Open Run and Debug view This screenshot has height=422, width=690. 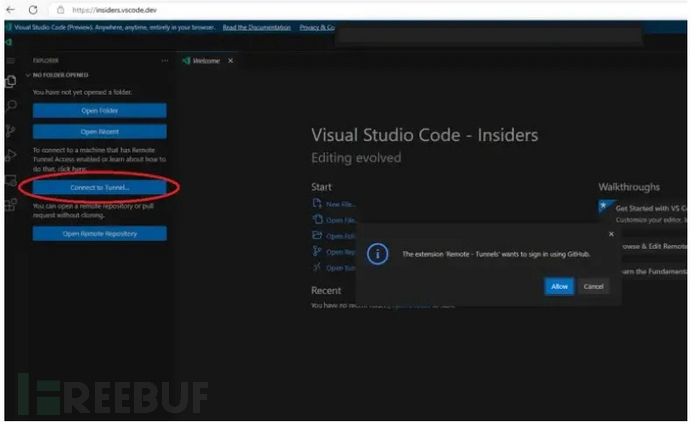11,156
